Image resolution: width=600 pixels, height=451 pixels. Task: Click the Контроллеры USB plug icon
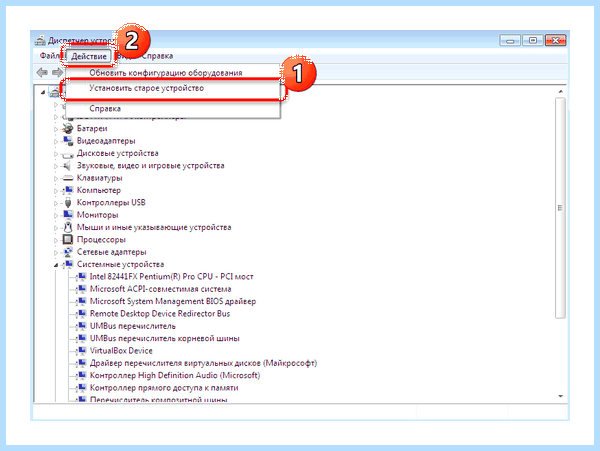[x=68, y=202]
